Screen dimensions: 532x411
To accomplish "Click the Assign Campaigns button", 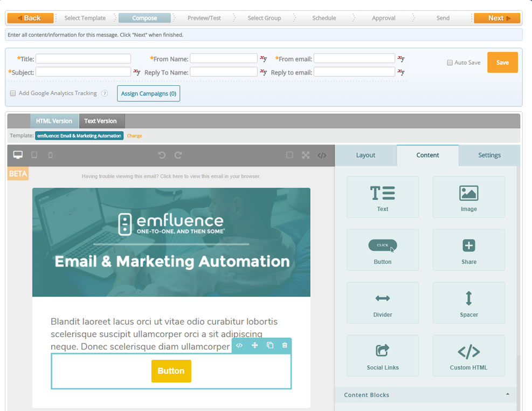I will pyautogui.click(x=148, y=94).
